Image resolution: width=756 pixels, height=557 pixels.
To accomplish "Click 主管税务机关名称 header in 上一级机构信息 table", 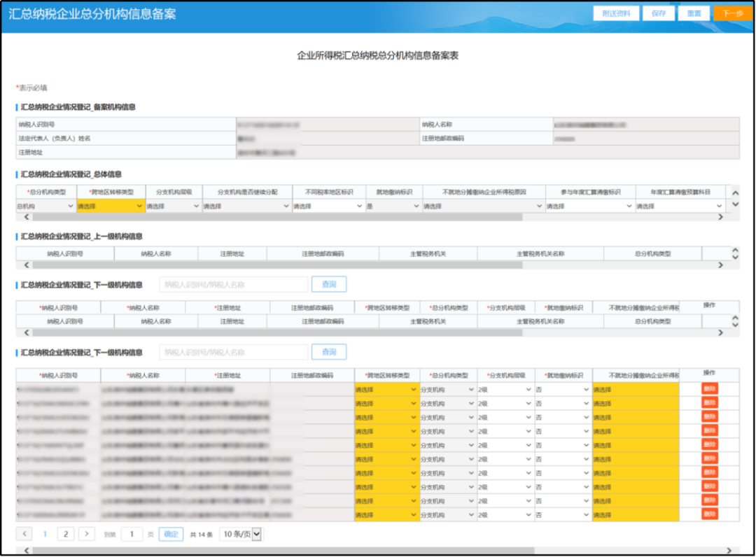I will 540,254.
